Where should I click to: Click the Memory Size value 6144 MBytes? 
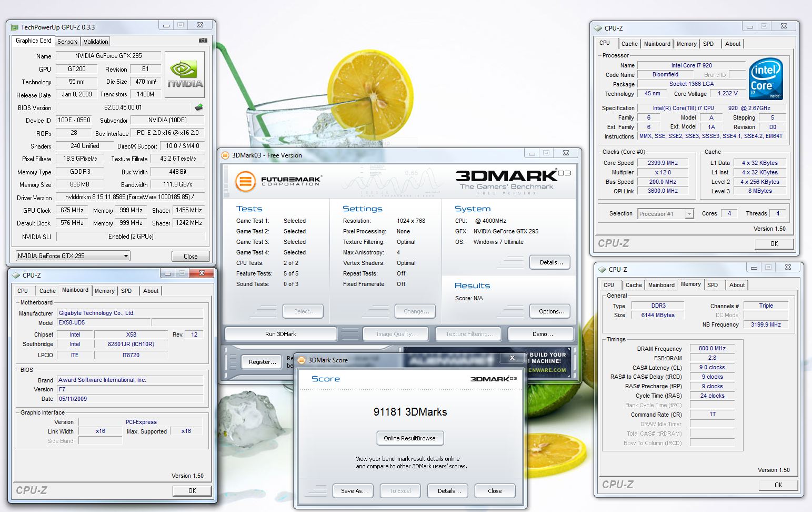(x=658, y=315)
